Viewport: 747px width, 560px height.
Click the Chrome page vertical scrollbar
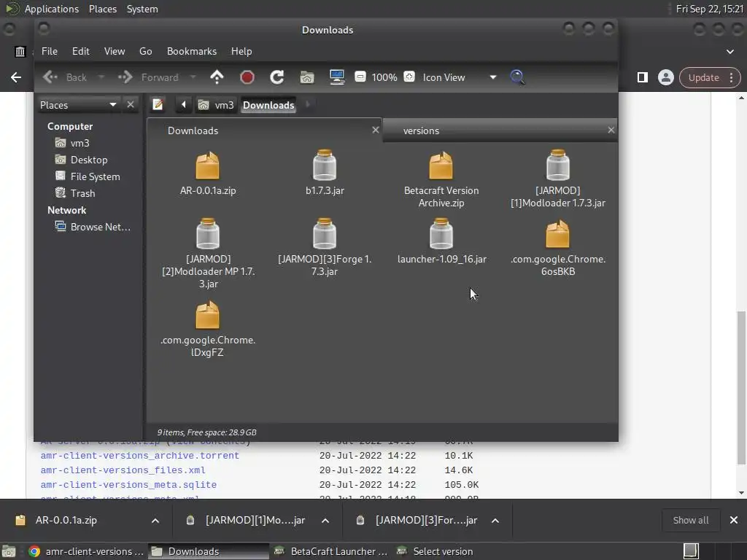pyautogui.click(x=741, y=387)
